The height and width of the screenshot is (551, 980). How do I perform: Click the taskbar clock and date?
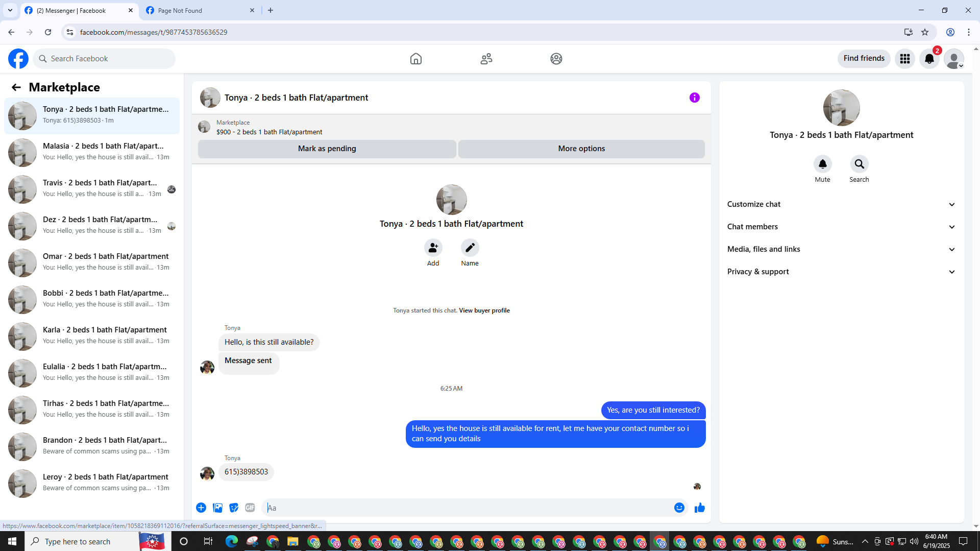coord(936,541)
